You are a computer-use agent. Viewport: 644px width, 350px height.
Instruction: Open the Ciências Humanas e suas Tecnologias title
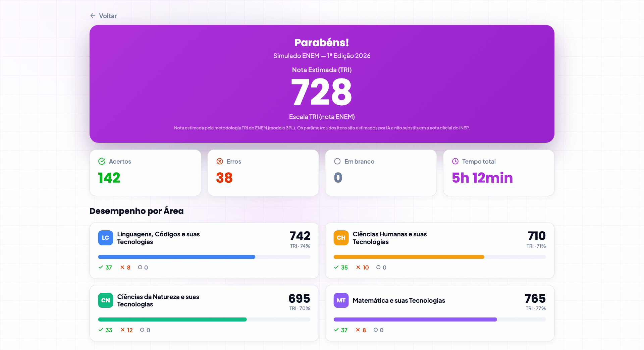pyautogui.click(x=390, y=238)
